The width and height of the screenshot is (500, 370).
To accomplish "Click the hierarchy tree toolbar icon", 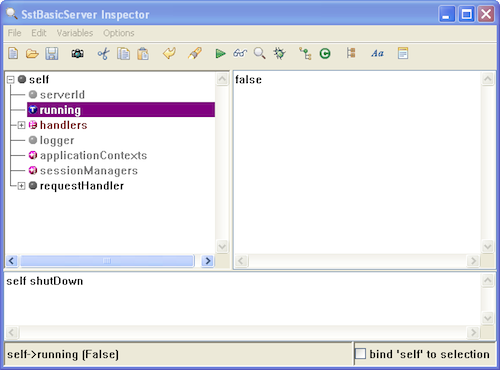I will click(x=305, y=53).
